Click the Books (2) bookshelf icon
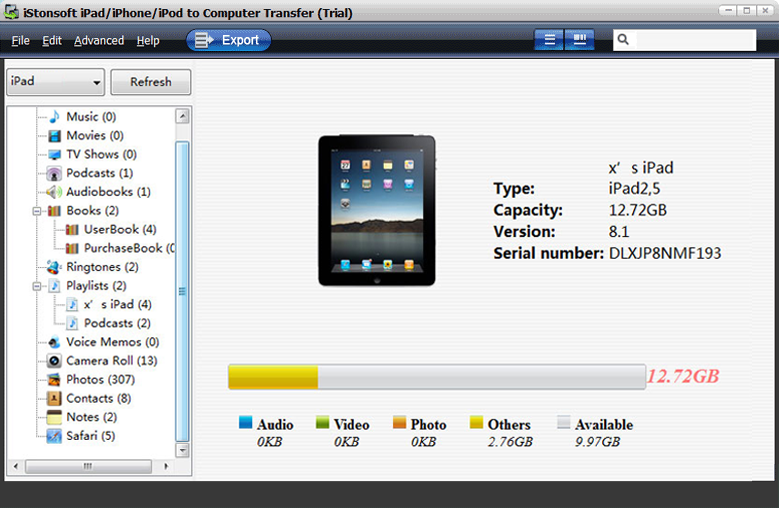 point(54,211)
